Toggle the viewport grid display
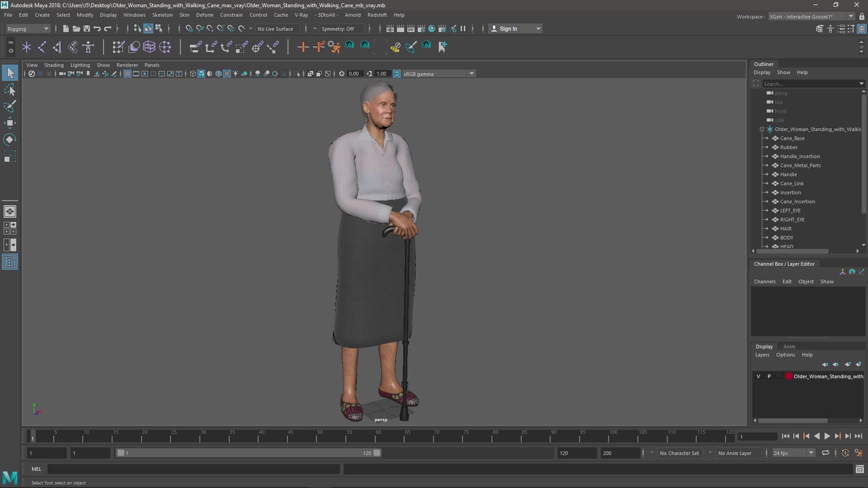The width and height of the screenshot is (868, 488). pos(127,74)
